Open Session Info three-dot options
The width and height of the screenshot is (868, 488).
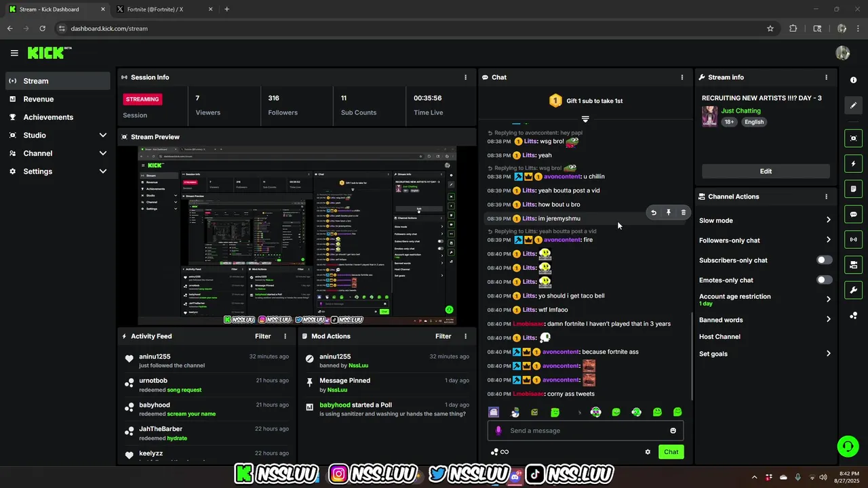point(465,77)
